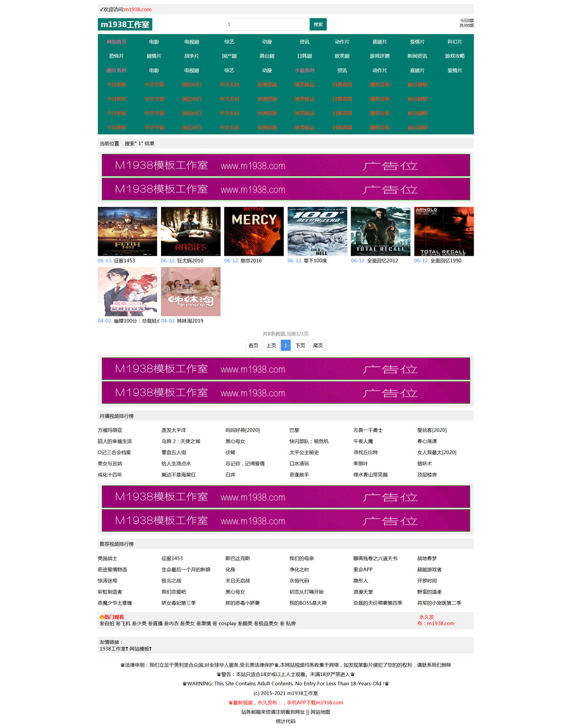571x728 pixels.
Task: Open the red m1938.com link in welcome bar
Action: pyautogui.click(x=138, y=9)
